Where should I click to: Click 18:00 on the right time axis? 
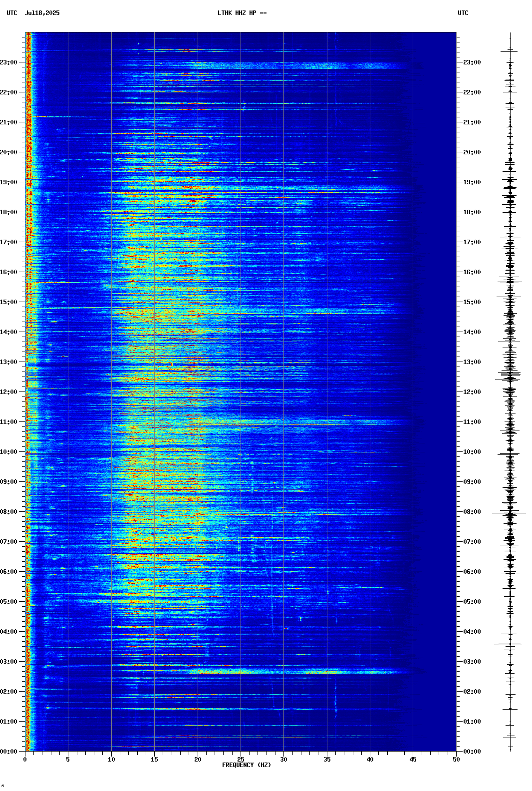tap(472, 212)
